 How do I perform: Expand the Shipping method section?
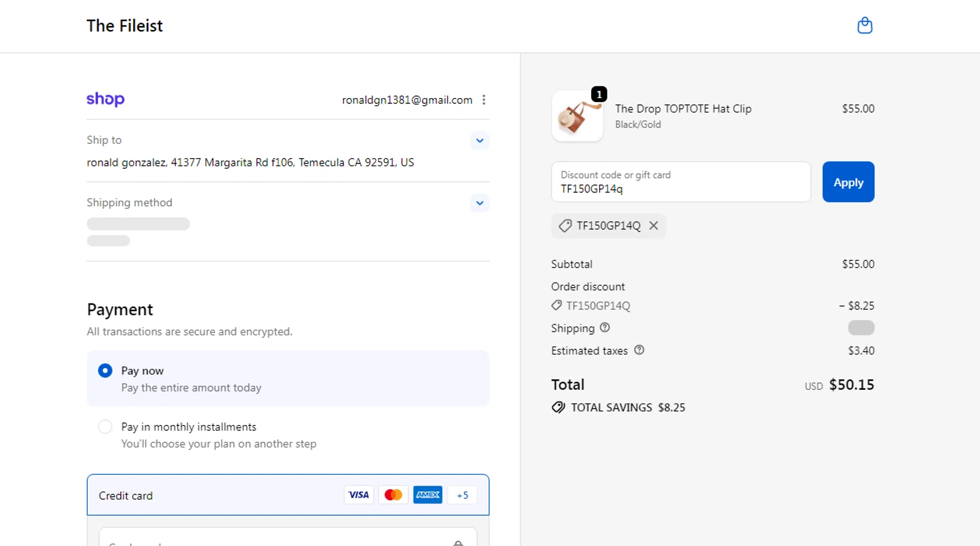coord(480,203)
